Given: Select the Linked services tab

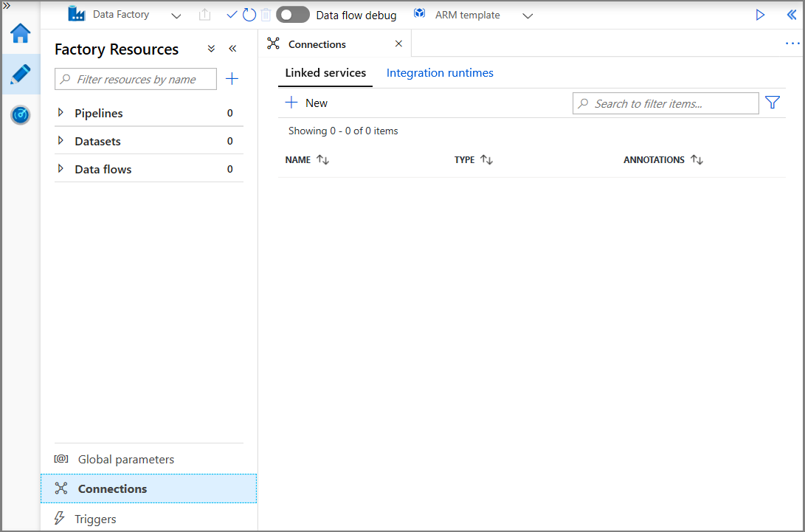Looking at the screenshot, I should [325, 73].
